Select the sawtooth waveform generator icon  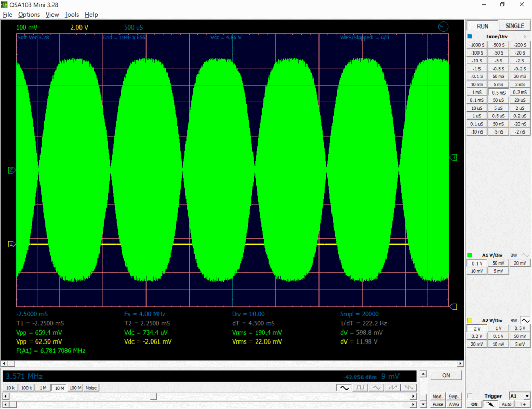coord(393,388)
